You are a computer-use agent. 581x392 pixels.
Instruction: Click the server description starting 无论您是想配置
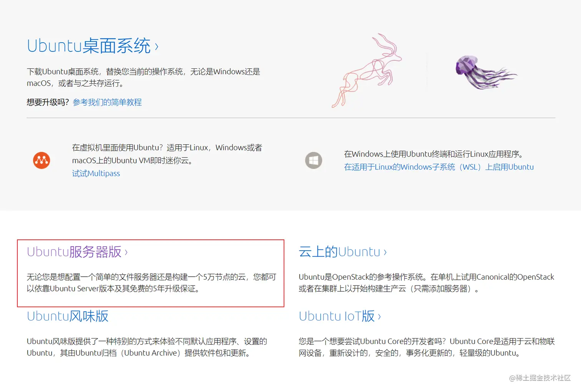pos(151,282)
